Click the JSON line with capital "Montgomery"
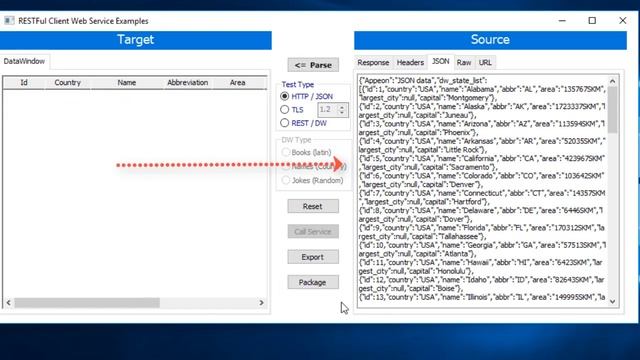640x360 pixels. 428,98
